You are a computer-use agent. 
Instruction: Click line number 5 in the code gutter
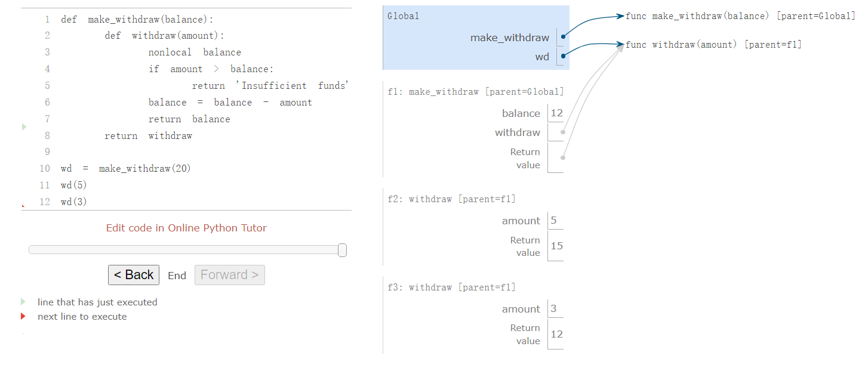point(47,86)
